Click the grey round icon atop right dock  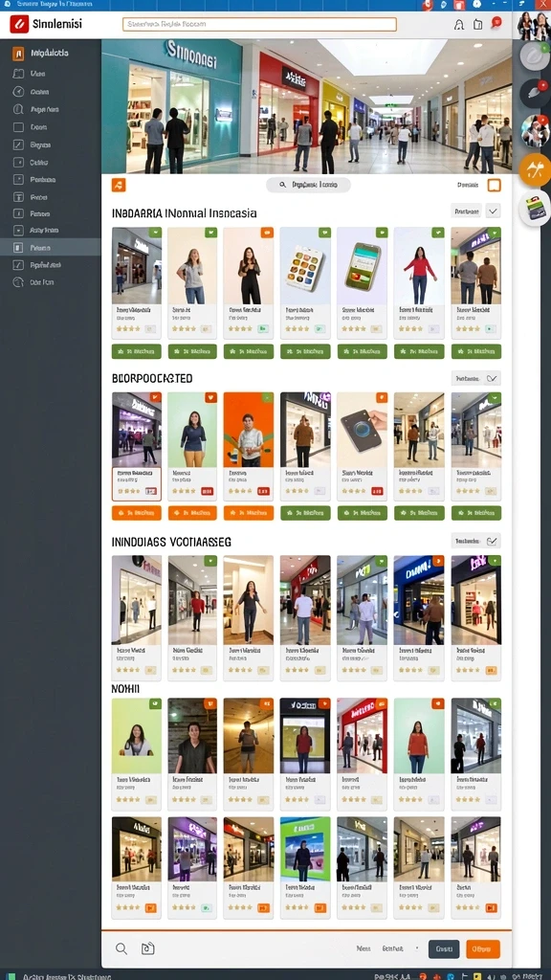[x=535, y=56]
